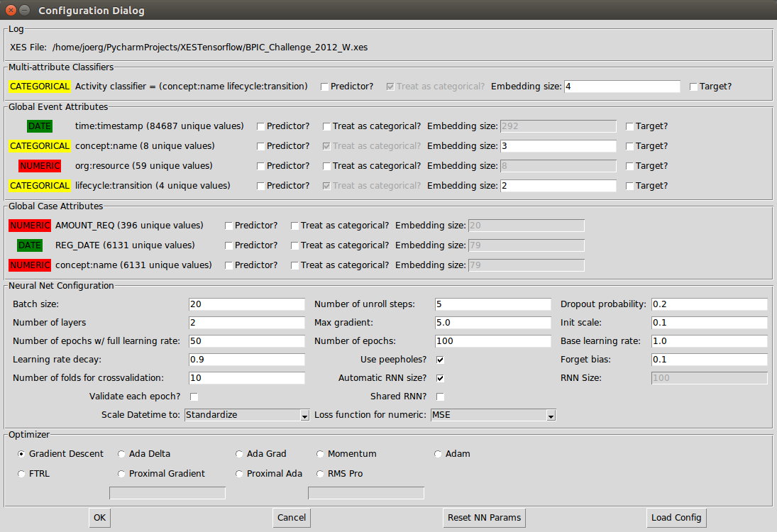Disable Automatic RNN size option

(441, 378)
